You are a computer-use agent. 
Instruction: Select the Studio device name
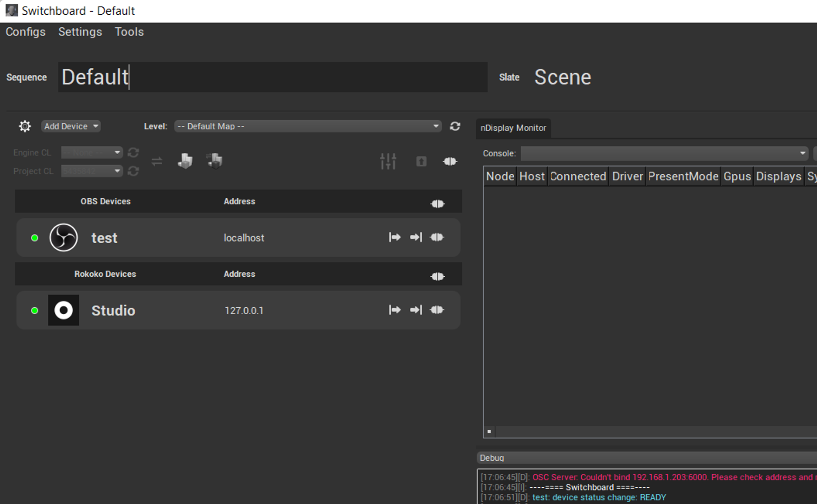[113, 311]
